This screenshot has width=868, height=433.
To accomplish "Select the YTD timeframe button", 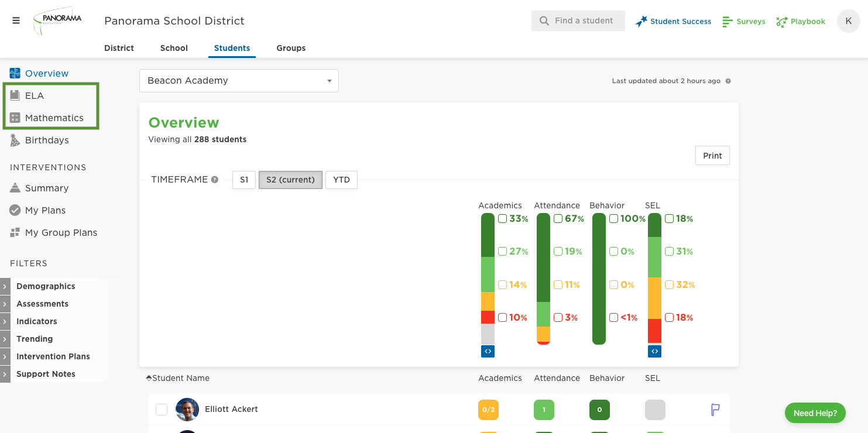I will (341, 180).
